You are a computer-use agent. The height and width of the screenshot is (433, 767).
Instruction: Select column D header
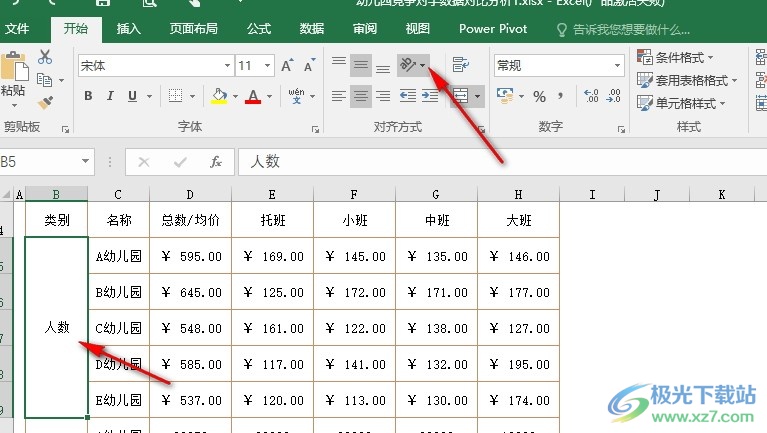pyautogui.click(x=190, y=194)
